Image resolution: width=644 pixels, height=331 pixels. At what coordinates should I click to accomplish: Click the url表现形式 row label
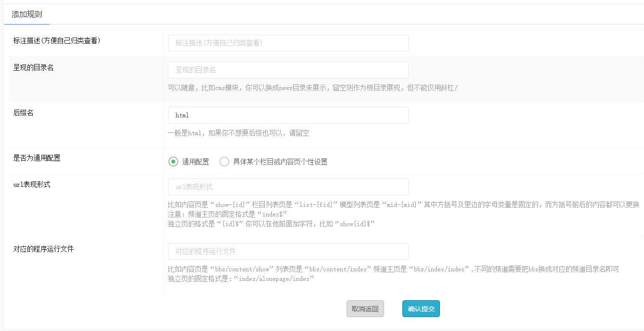(32, 185)
